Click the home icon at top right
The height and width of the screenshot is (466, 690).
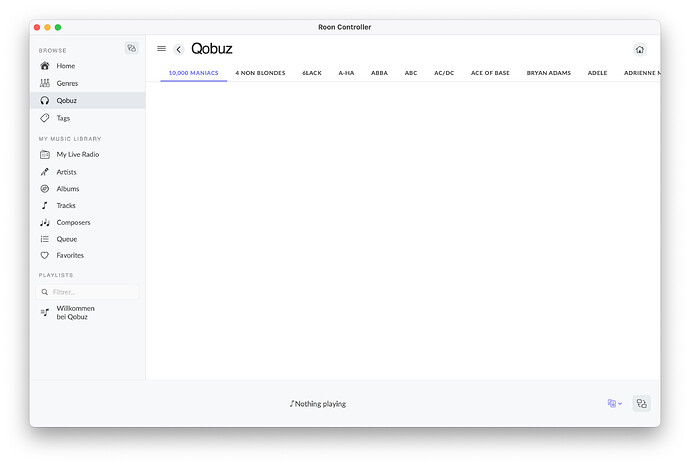639,49
